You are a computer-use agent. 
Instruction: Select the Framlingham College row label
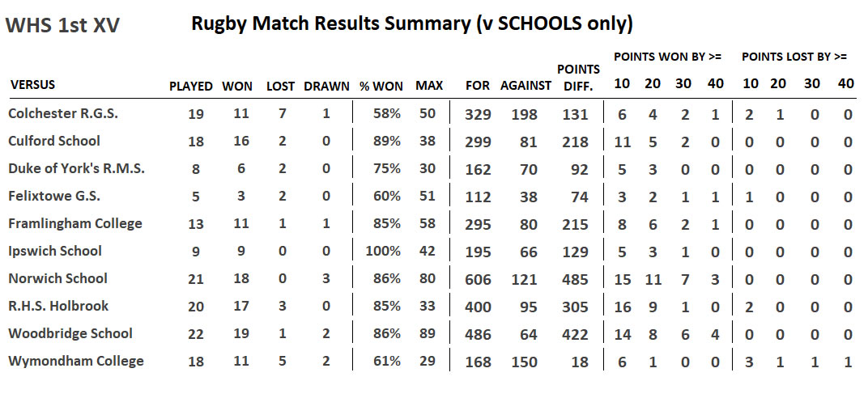coord(74,223)
